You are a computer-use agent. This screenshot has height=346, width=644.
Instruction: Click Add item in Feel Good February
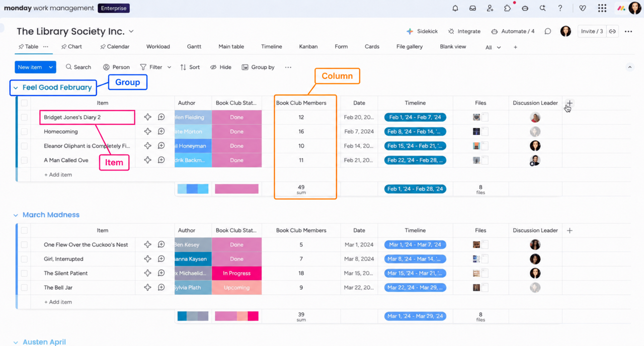58,175
